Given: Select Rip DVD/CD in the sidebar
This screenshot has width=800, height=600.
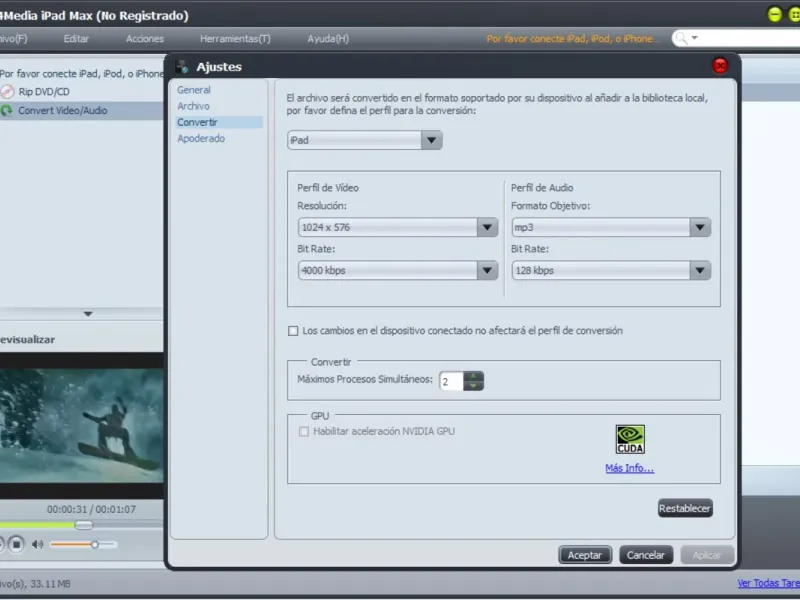Looking at the screenshot, I should pyautogui.click(x=82, y=92).
